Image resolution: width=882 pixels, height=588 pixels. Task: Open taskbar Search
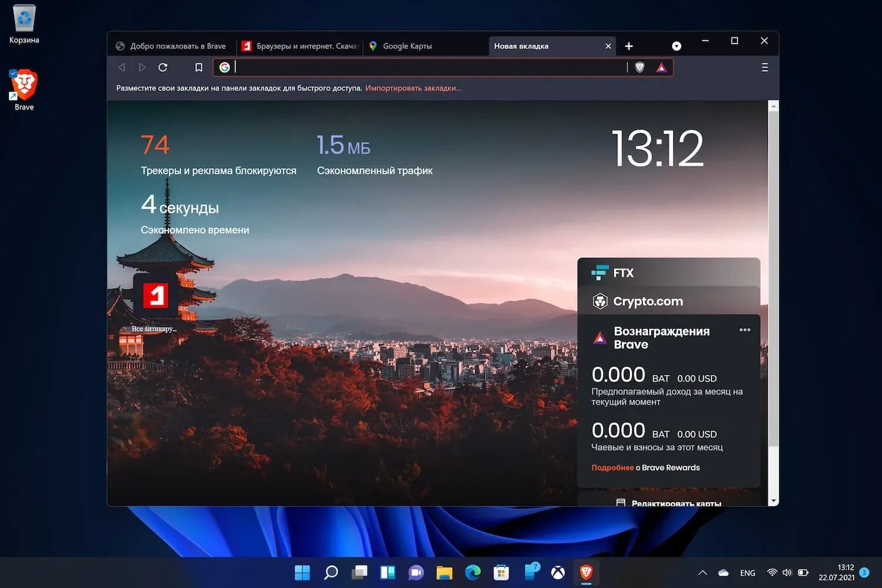pos(331,573)
